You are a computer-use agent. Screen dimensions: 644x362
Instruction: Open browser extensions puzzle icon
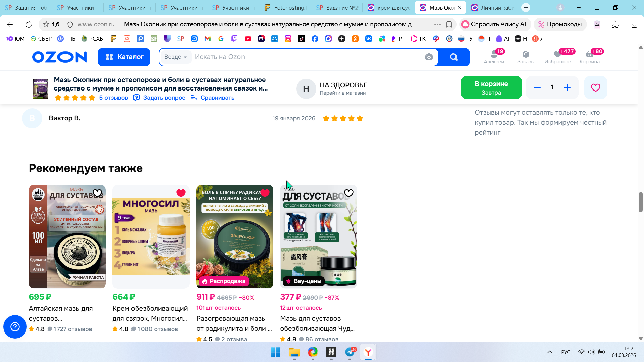coord(615,24)
